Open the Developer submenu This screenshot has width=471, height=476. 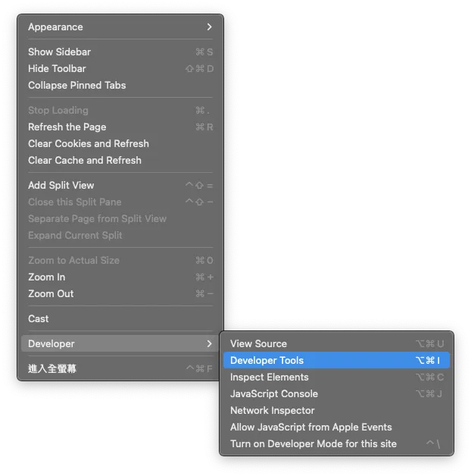pyautogui.click(x=120, y=344)
